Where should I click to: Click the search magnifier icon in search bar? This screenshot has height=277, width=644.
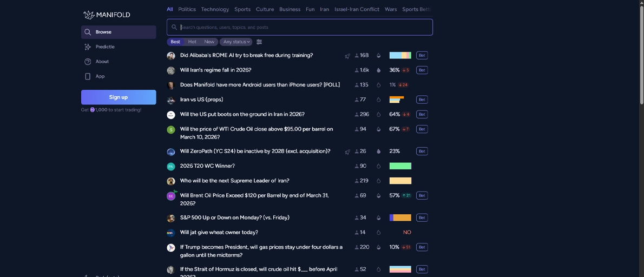pyautogui.click(x=174, y=27)
